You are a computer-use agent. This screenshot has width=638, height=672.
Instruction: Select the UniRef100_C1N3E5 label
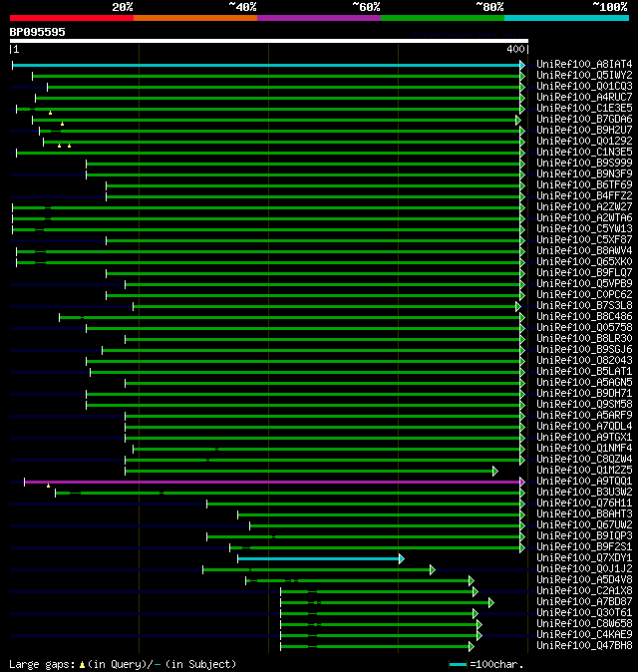coord(584,153)
